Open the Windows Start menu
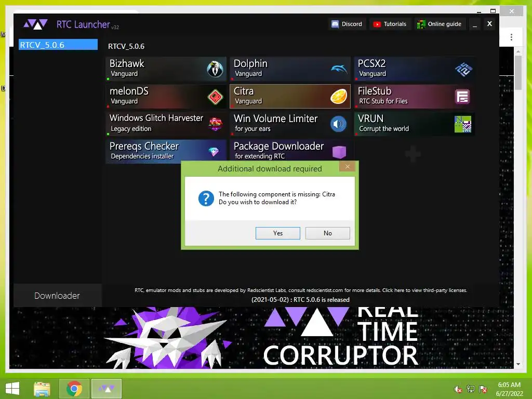This screenshot has height=399, width=532. click(12, 389)
